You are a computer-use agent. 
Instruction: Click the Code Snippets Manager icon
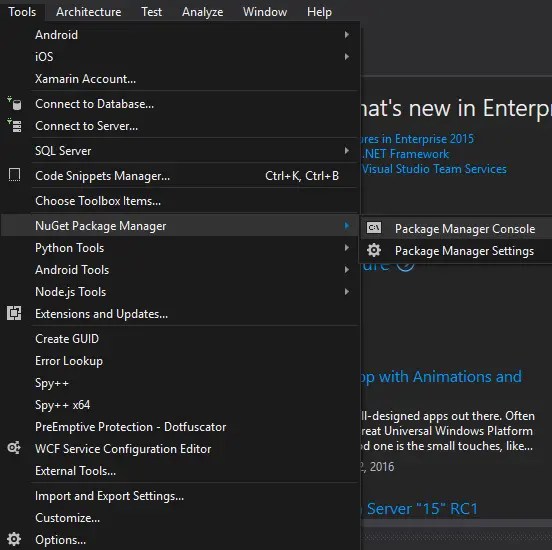[x=14, y=175]
